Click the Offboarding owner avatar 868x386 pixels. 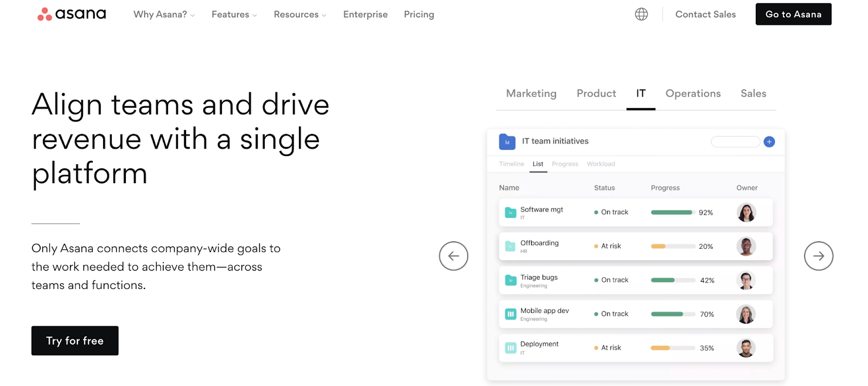pyautogui.click(x=746, y=246)
